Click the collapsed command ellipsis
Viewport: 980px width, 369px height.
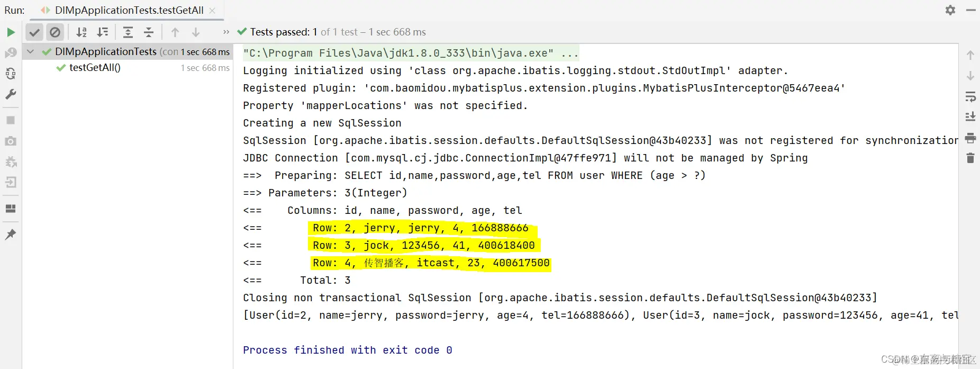(570, 53)
